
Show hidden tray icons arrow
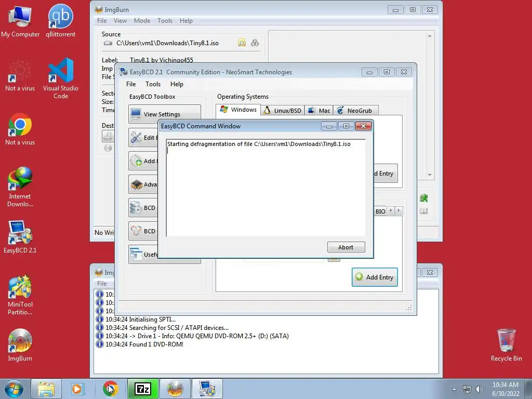[x=454, y=389]
